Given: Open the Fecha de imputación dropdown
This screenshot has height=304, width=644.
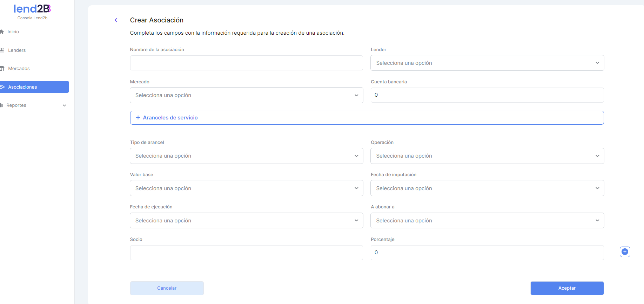Looking at the screenshot, I should [x=487, y=188].
